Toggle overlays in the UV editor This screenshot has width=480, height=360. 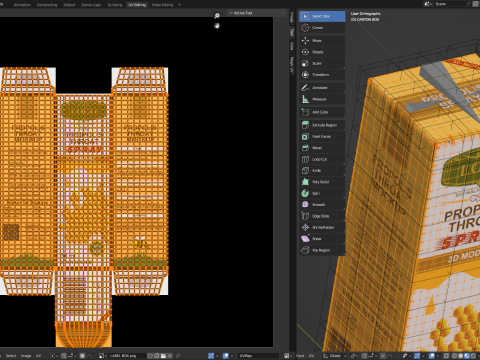tap(226, 356)
